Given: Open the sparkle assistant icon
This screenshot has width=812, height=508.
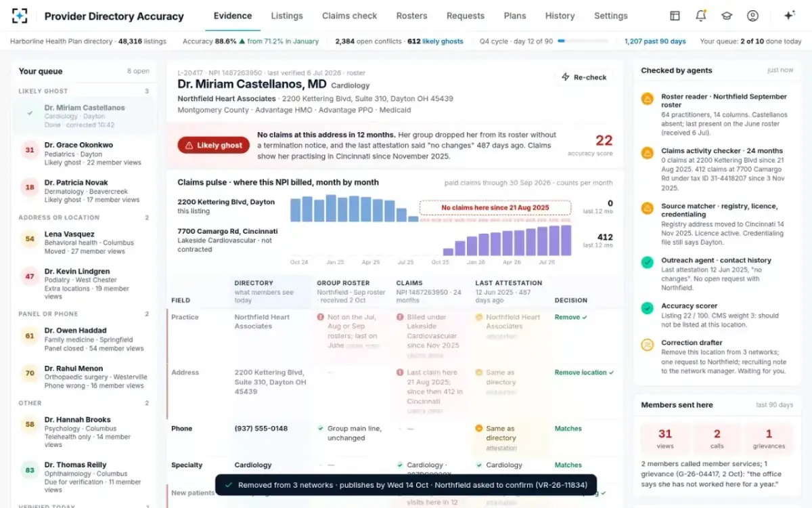Looking at the screenshot, I should (789, 16).
